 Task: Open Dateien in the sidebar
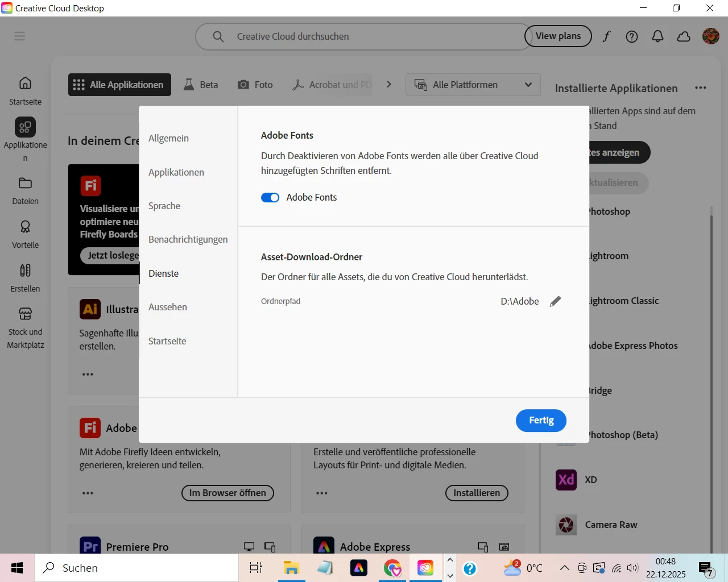(25, 191)
